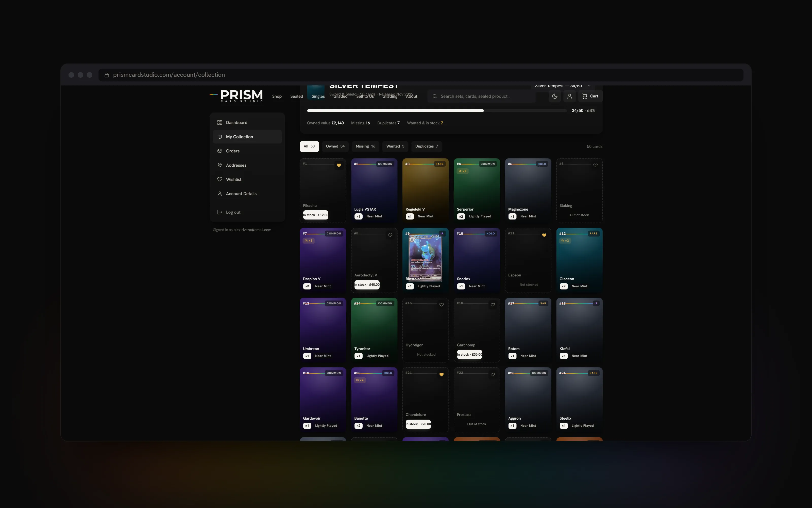Click the Log out arrow icon
Screen dimensions: 812x508
coord(220,212)
